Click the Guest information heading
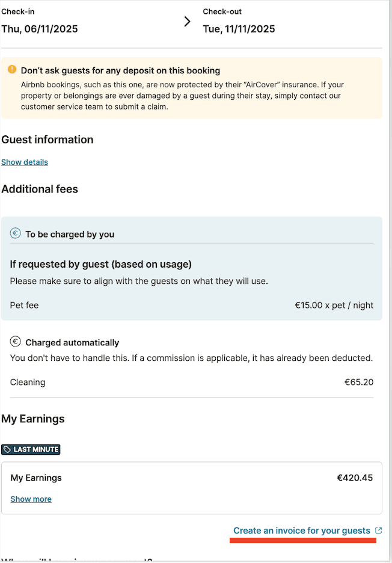This screenshot has width=392, height=563. [x=47, y=140]
